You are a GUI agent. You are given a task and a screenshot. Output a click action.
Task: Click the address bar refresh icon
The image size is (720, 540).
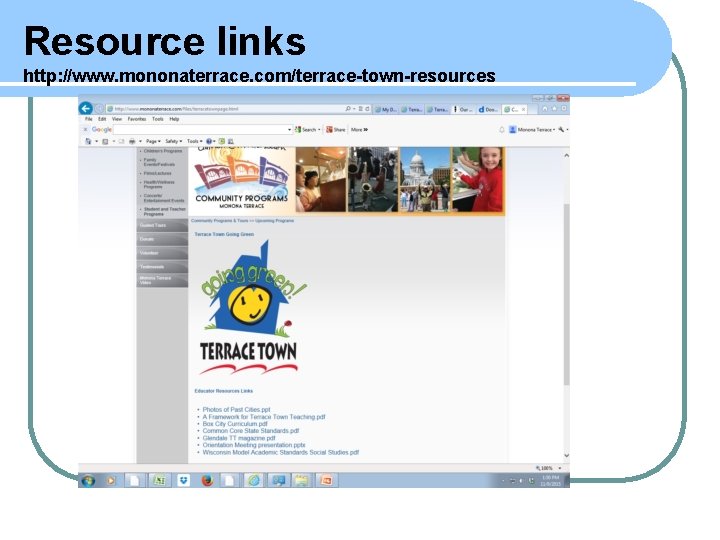tap(367, 109)
